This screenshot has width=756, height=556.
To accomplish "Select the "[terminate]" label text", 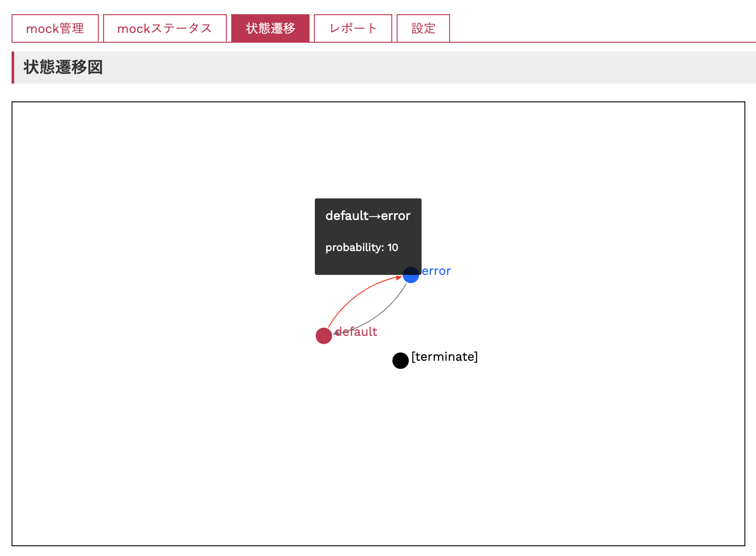I will [444, 357].
